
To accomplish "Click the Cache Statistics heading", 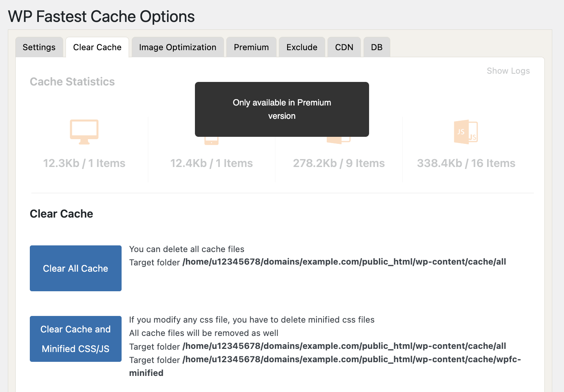I will 72,82.
